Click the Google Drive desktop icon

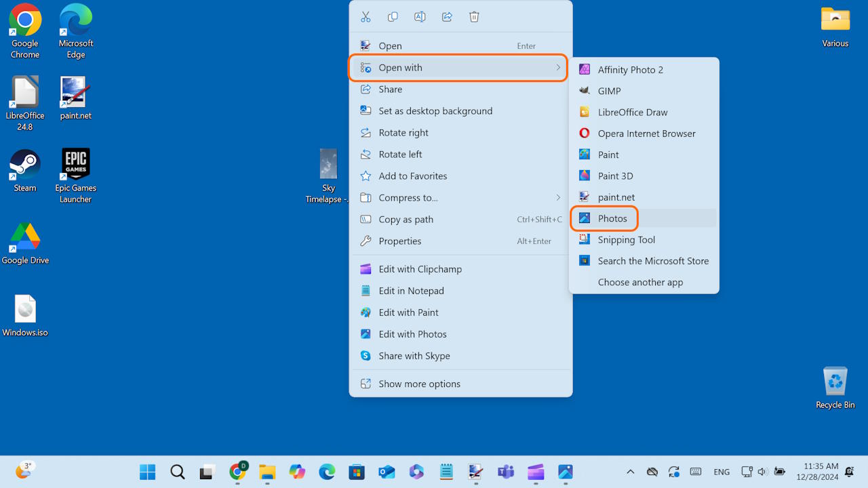25,243
